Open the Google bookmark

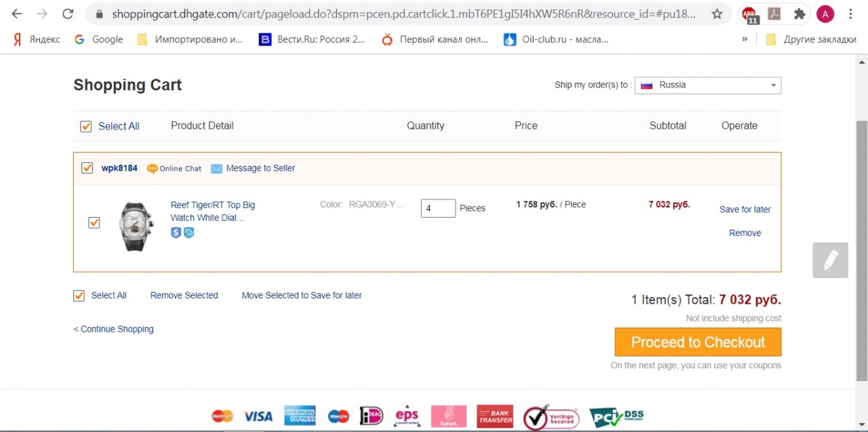(x=99, y=39)
